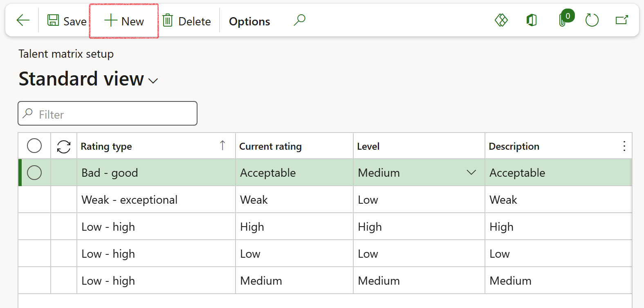Click the back arrow icon
The height and width of the screenshot is (308, 644).
pyautogui.click(x=23, y=20)
